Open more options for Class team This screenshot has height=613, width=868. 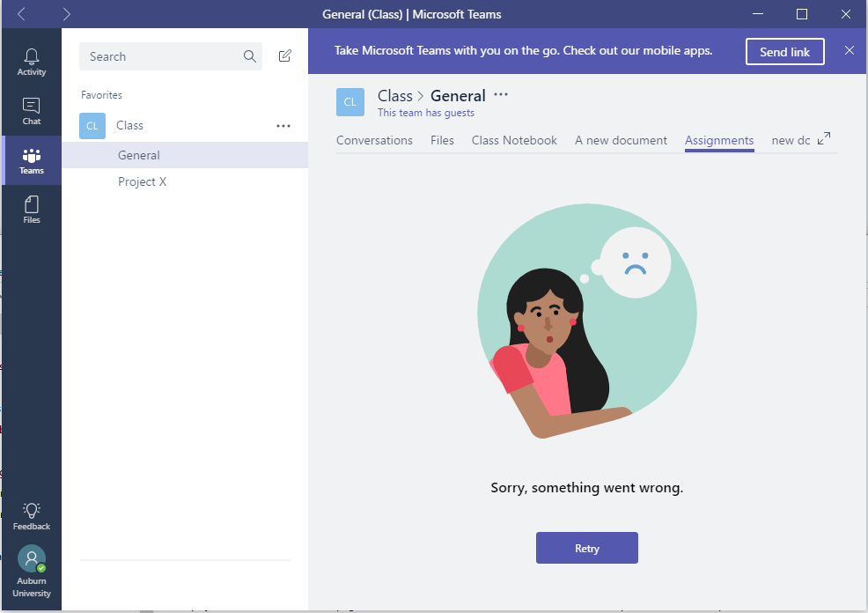pyautogui.click(x=283, y=126)
